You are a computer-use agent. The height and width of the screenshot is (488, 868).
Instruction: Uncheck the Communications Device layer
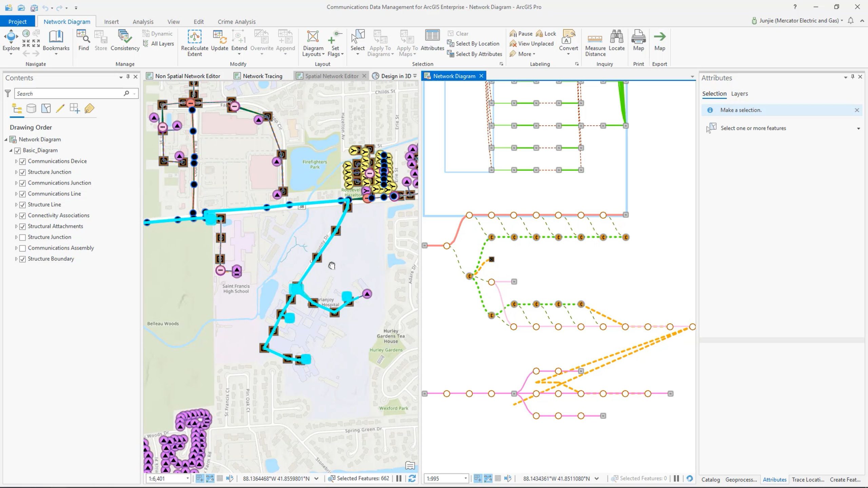(23, 161)
